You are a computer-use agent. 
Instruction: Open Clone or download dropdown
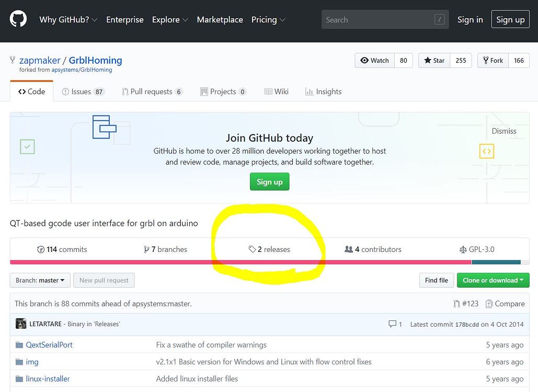pyautogui.click(x=493, y=281)
